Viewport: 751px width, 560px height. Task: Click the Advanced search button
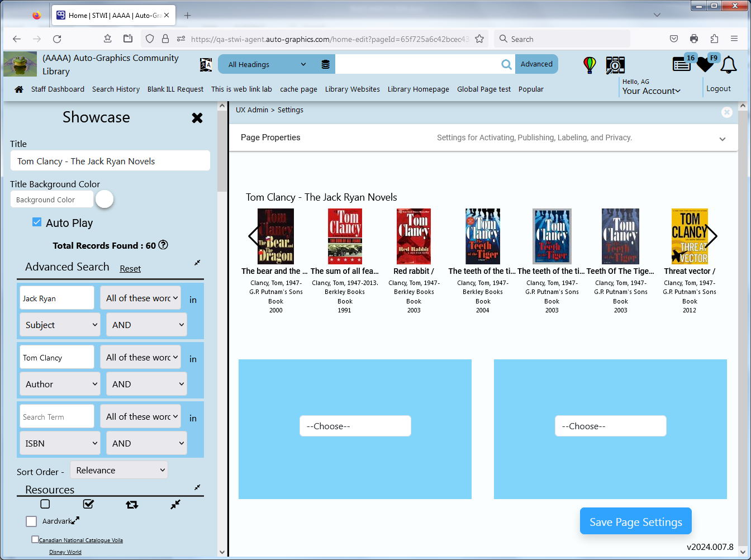coord(536,64)
